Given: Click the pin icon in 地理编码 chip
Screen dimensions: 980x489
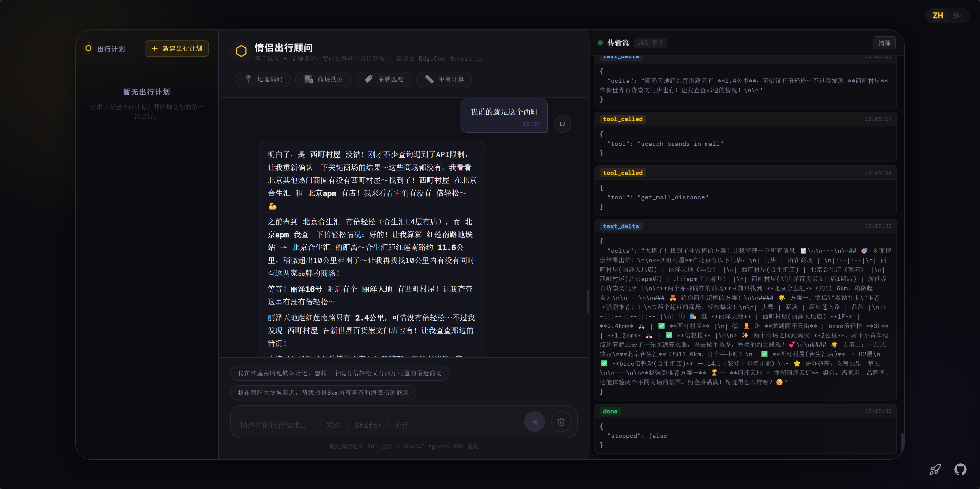Looking at the screenshot, I should 248,79.
